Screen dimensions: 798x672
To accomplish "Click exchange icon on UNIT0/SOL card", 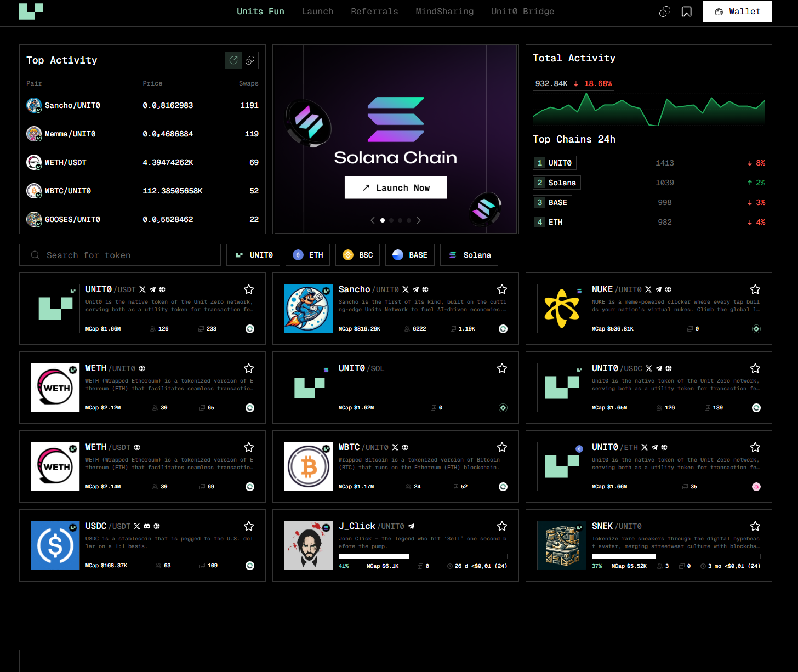I will [x=503, y=408].
